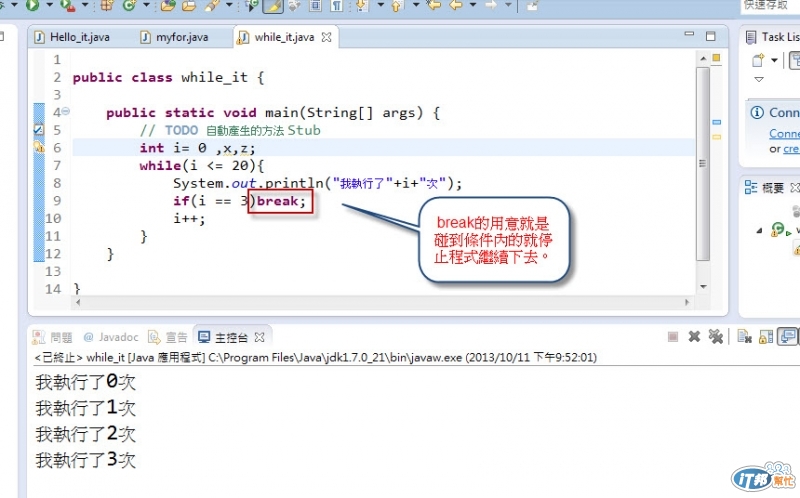Minimize the editor area

point(689,34)
